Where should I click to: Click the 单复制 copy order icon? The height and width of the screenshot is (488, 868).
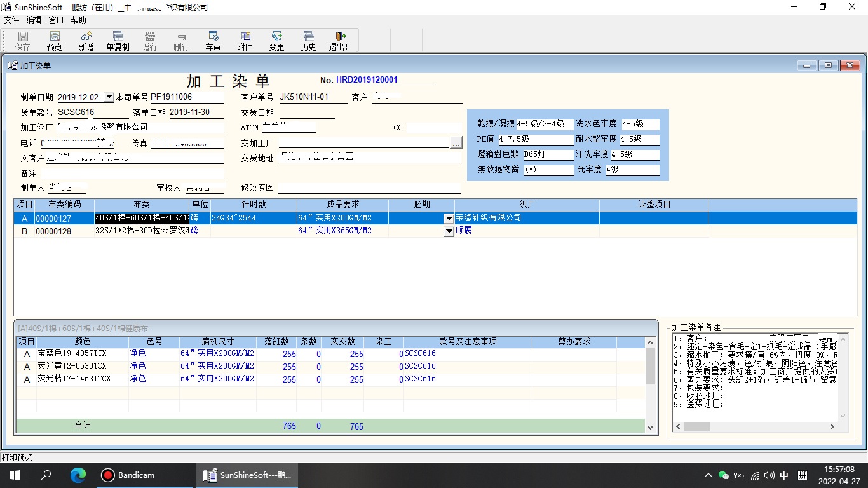118,41
